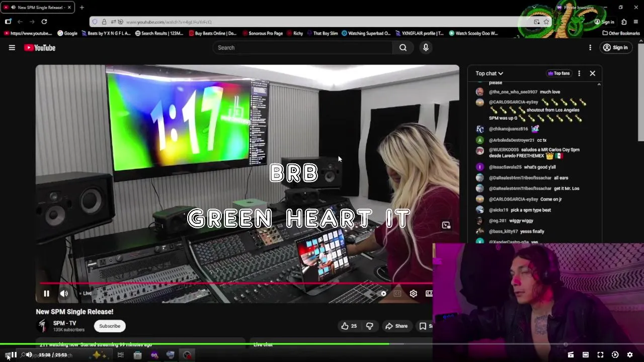Viewport: 644px width, 362px height.
Task: Open the Sonorous Pro Page bookmark
Action: (x=262, y=33)
